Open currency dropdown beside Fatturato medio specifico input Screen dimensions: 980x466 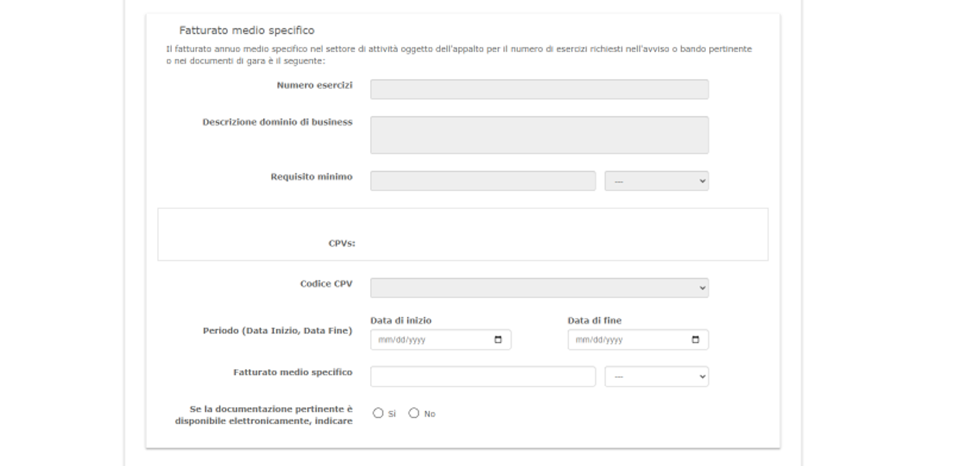[656, 377]
